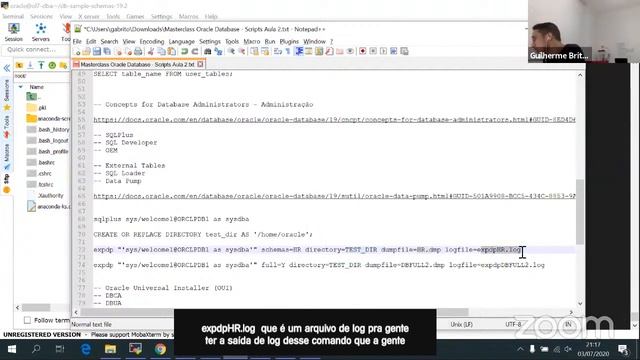Click the sqlplus sys/welcome1 line
The width and height of the screenshot is (640, 360).
171,219
